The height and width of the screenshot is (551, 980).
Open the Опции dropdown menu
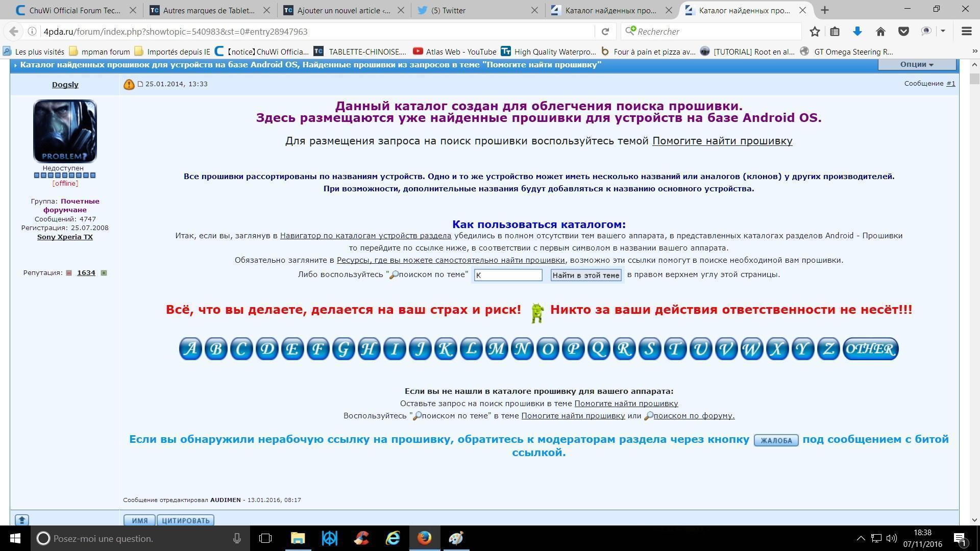coord(917,64)
